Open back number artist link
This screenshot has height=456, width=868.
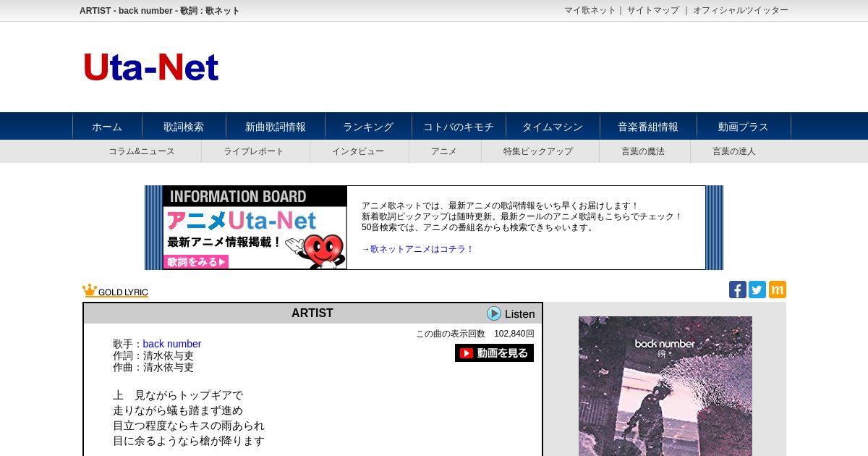coord(172,344)
